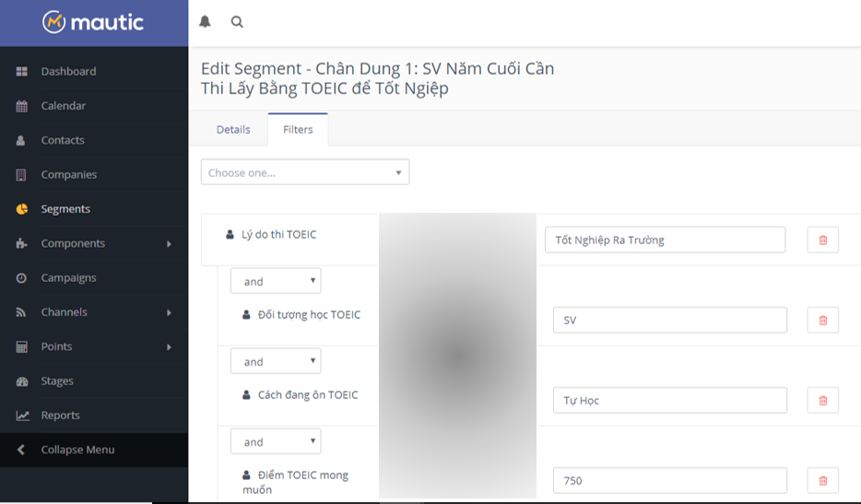Remove the Cách đang ôn TOEIC filter
This screenshot has height=504, width=861.
(x=822, y=401)
